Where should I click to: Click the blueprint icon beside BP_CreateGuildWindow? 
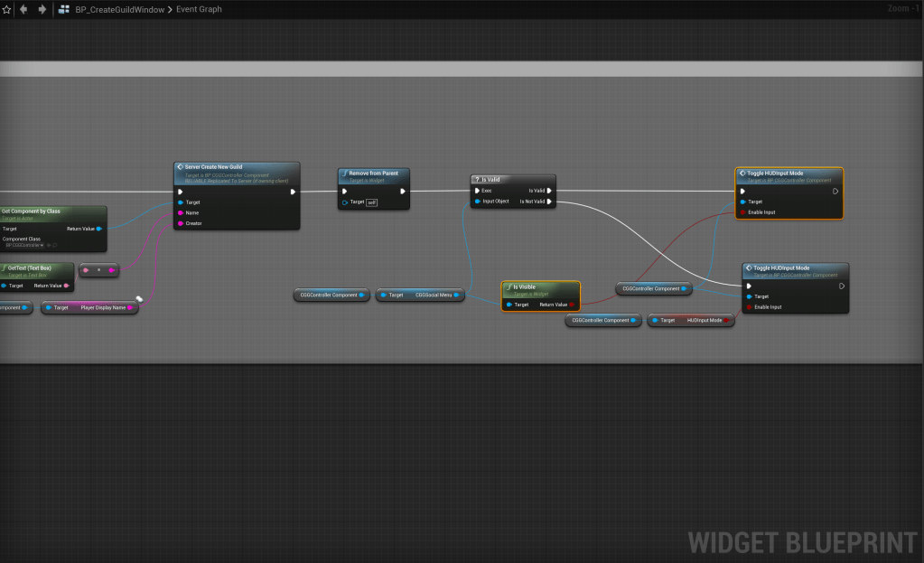pyautogui.click(x=65, y=9)
